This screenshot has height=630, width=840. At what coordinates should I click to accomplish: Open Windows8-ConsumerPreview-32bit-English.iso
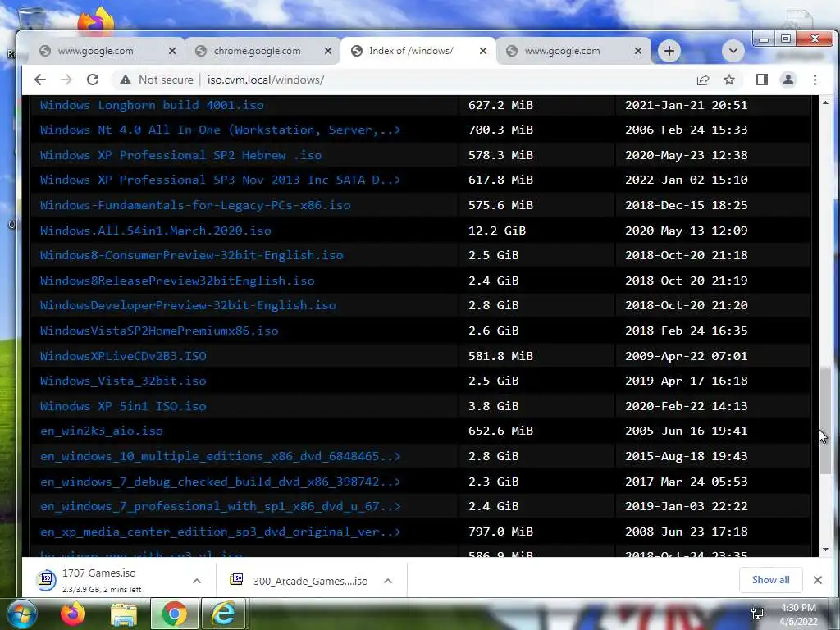[191, 255]
